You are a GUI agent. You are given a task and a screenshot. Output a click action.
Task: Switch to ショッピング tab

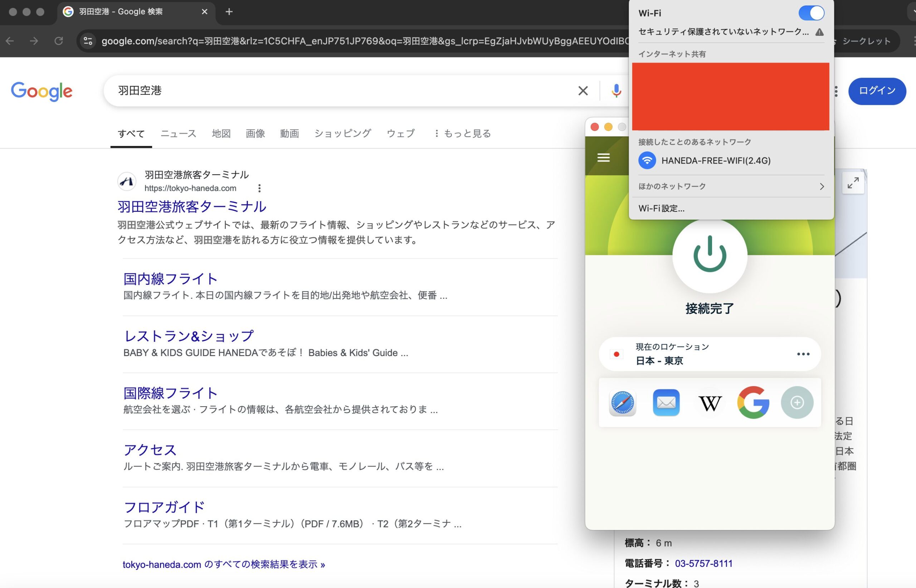(x=343, y=133)
